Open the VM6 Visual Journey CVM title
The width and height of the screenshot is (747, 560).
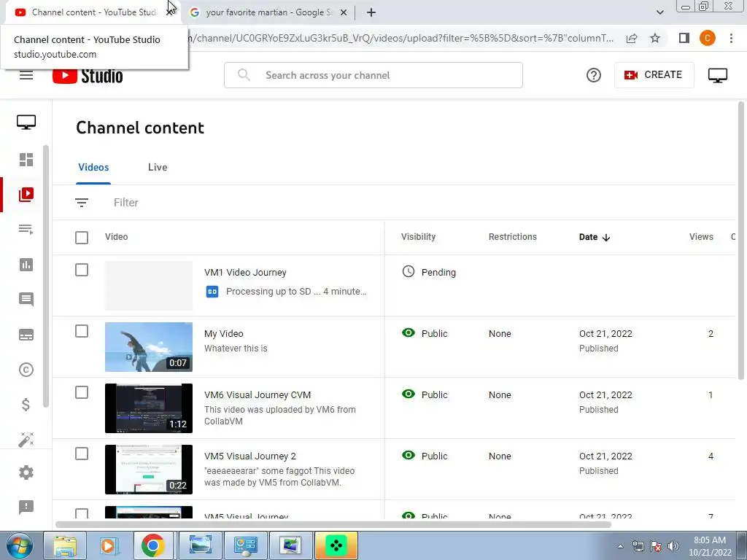[x=258, y=394]
